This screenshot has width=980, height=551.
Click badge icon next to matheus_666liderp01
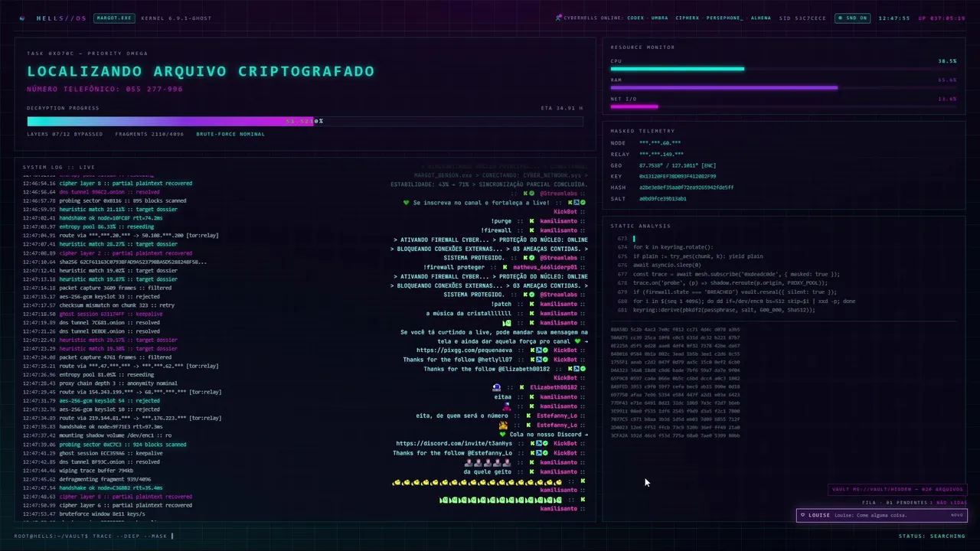click(x=506, y=267)
